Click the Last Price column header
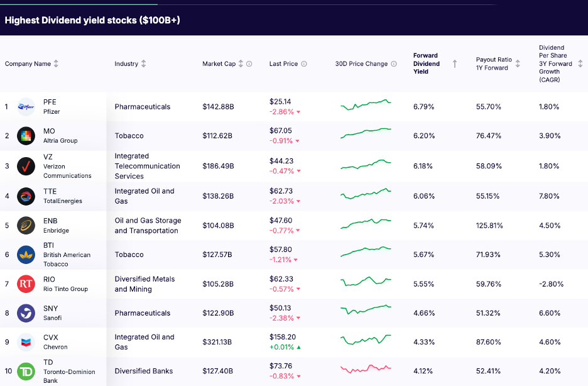Screen dimensions: 588x386 [283, 63]
